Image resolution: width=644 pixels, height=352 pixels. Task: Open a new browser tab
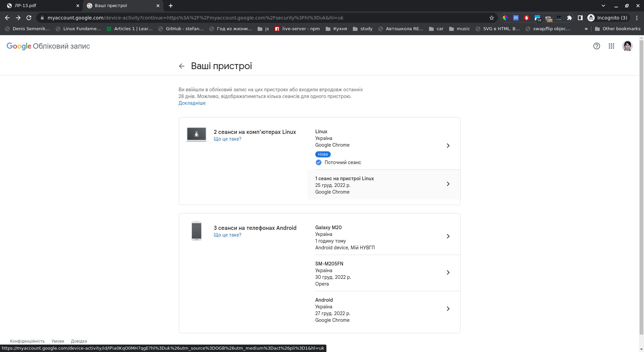(x=171, y=6)
